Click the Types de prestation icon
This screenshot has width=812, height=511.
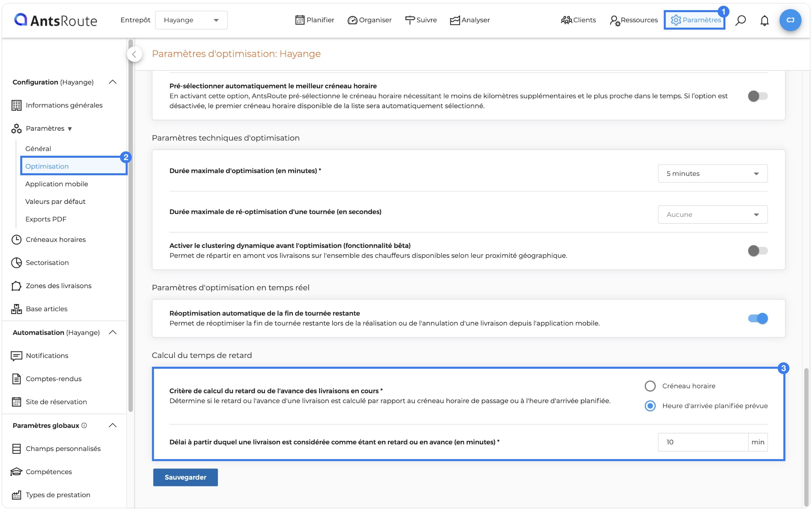point(16,495)
